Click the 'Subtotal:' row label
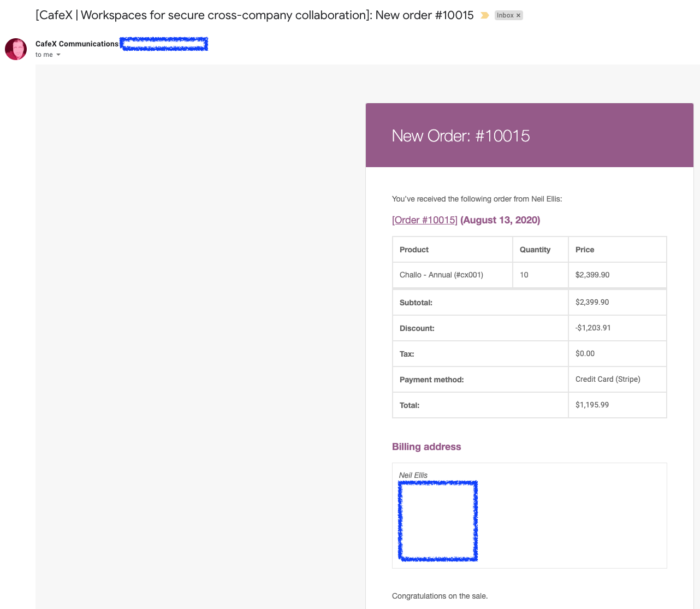This screenshot has width=700, height=609. tap(416, 303)
